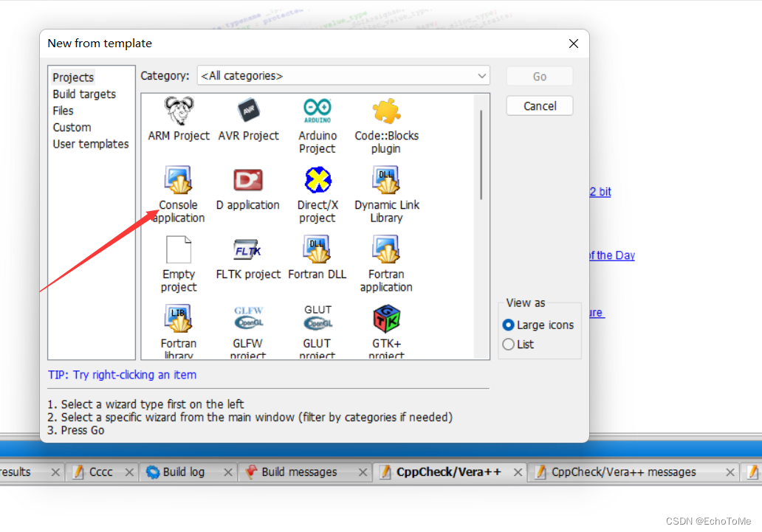762x532 pixels.
Task: Select the AVR Project template icon
Action: tap(248, 111)
